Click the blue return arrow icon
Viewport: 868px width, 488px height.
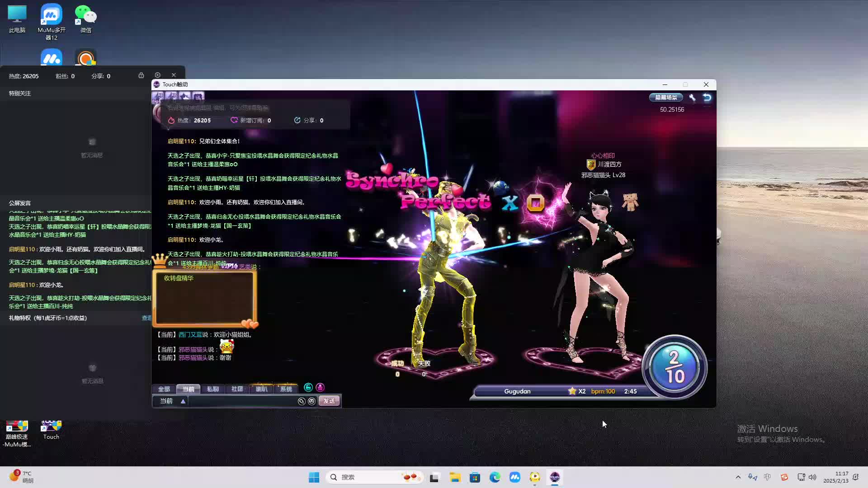pos(707,97)
